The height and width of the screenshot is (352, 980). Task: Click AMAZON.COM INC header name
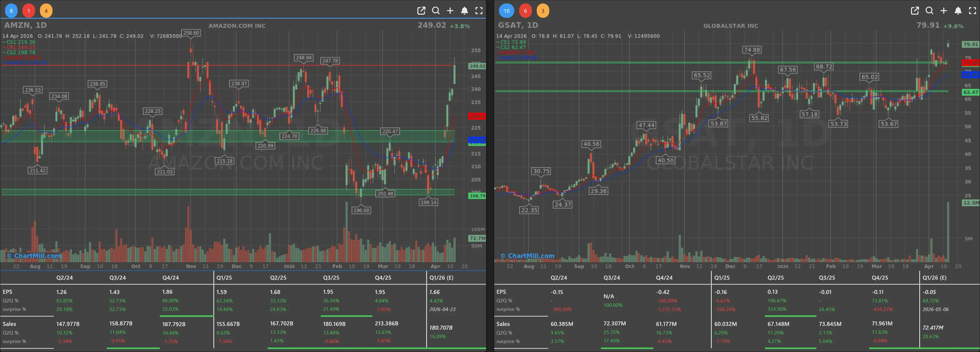tap(237, 26)
